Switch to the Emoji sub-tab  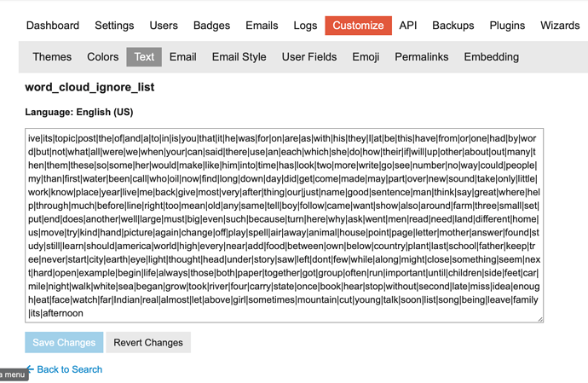point(366,56)
